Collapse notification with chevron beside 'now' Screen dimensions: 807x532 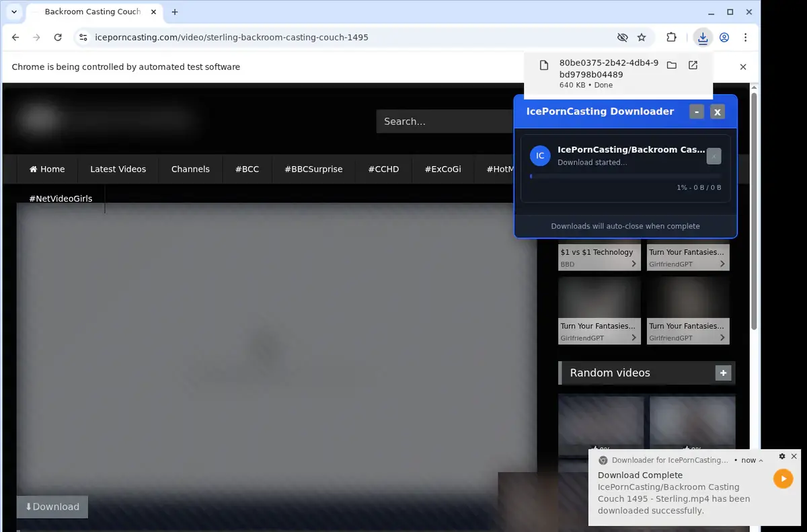[x=761, y=461]
